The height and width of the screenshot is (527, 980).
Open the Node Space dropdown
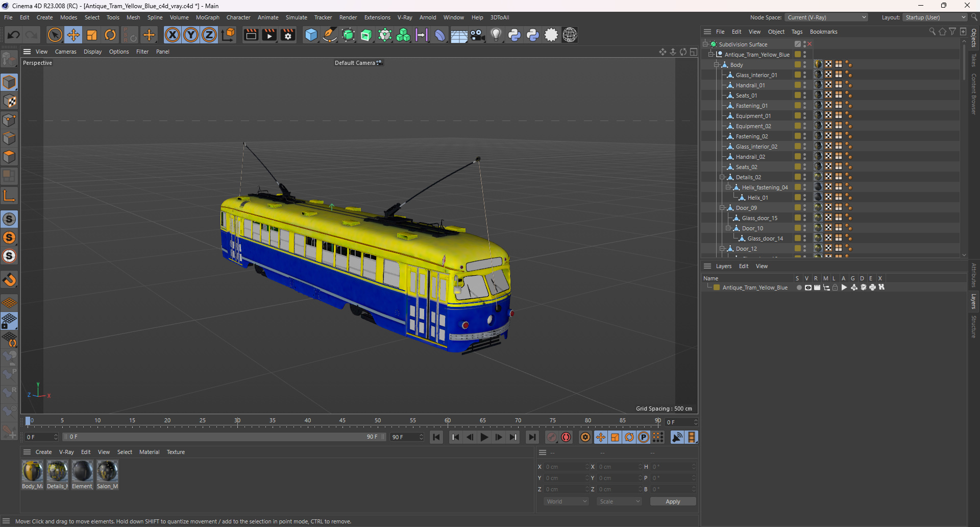pyautogui.click(x=826, y=17)
